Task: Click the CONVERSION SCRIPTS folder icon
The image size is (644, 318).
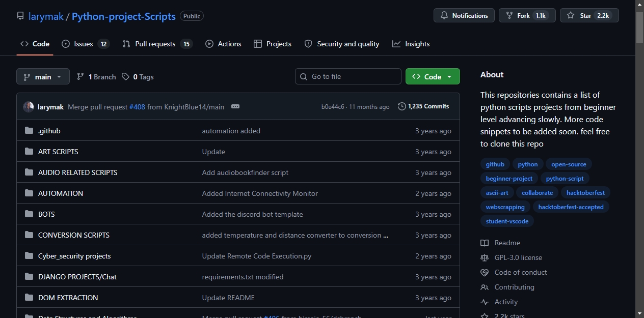Action: [29, 235]
